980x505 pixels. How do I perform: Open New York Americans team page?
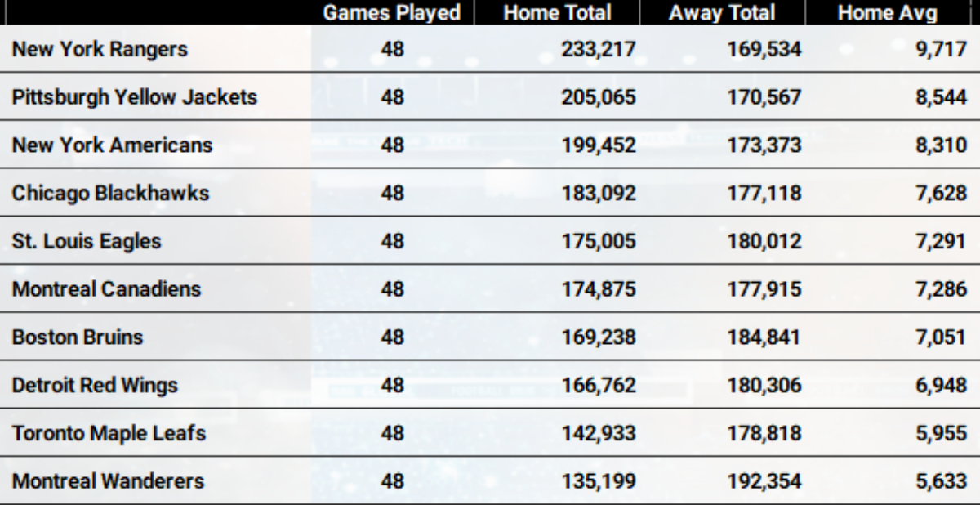tap(112, 145)
